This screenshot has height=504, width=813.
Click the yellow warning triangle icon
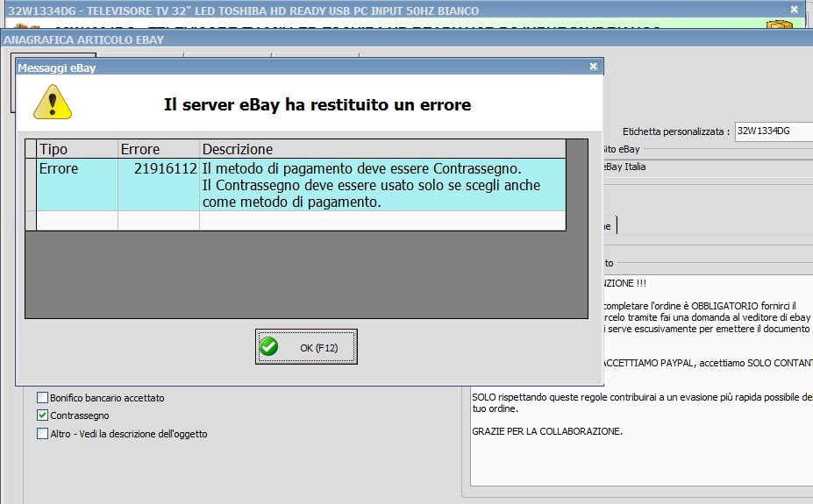click(53, 103)
